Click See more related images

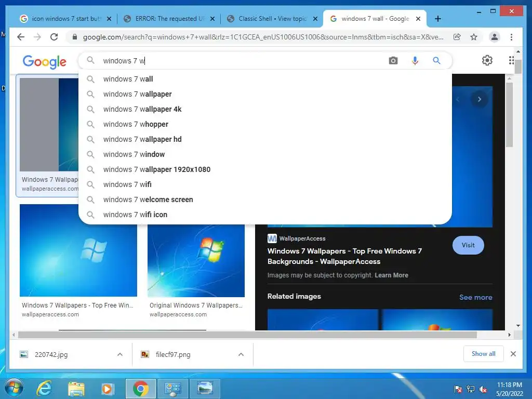pos(476,297)
